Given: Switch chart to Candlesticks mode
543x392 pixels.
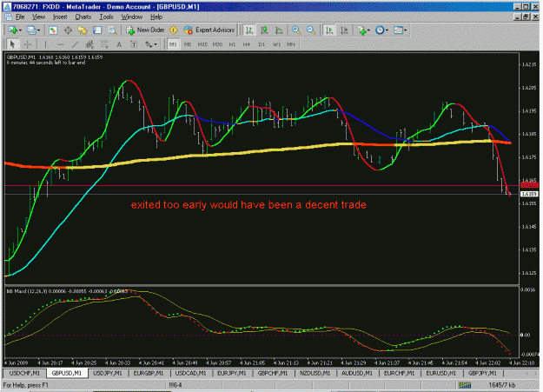Looking at the screenshot, I should point(264,30).
